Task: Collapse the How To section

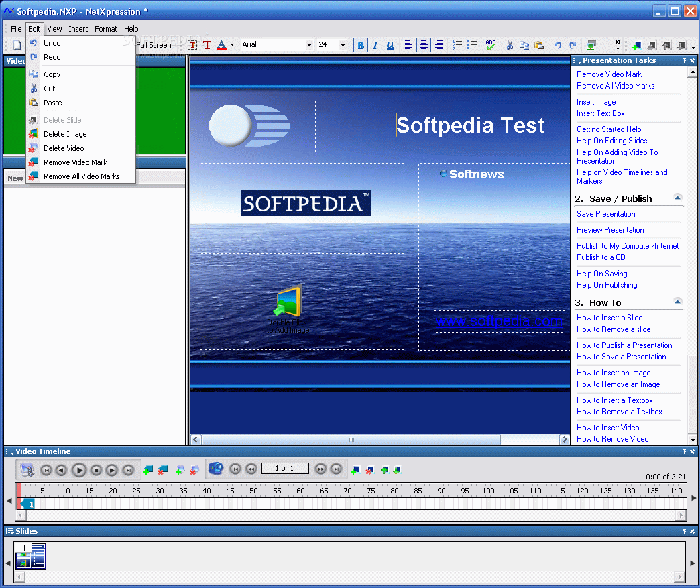Action: 677,302
